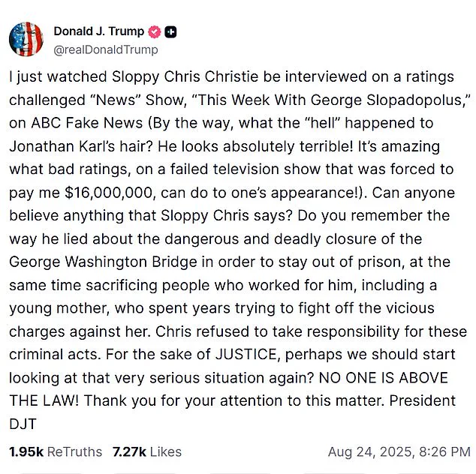This screenshot has height=474, width=476.
Task: Open the @realDonaldTrump handle link
Action: pos(106,49)
